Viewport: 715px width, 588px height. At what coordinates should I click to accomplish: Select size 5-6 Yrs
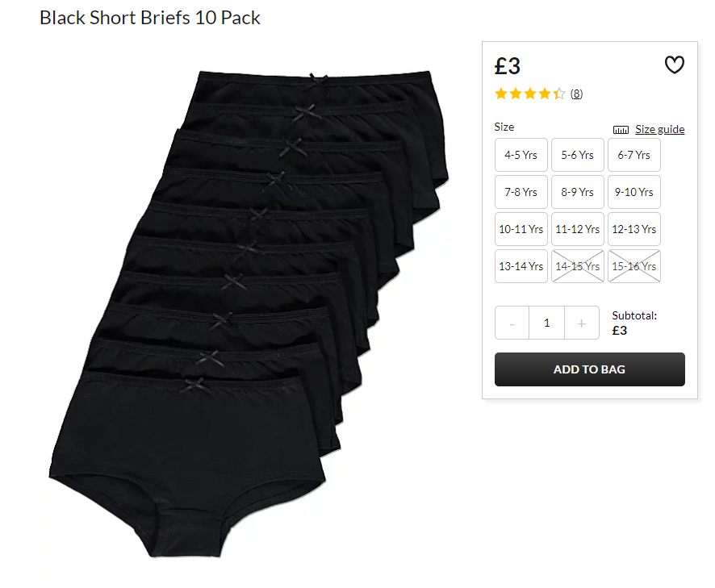point(577,155)
